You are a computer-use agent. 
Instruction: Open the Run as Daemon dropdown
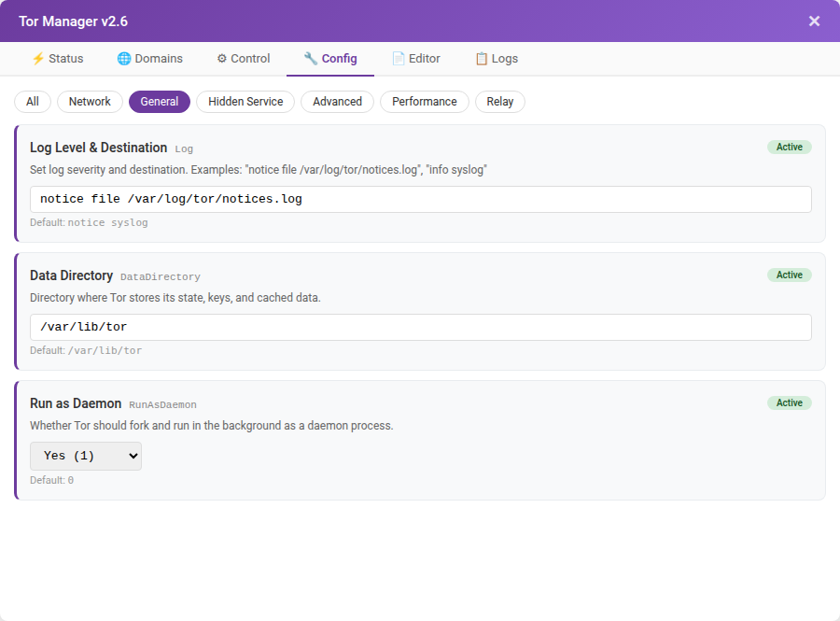(x=86, y=456)
